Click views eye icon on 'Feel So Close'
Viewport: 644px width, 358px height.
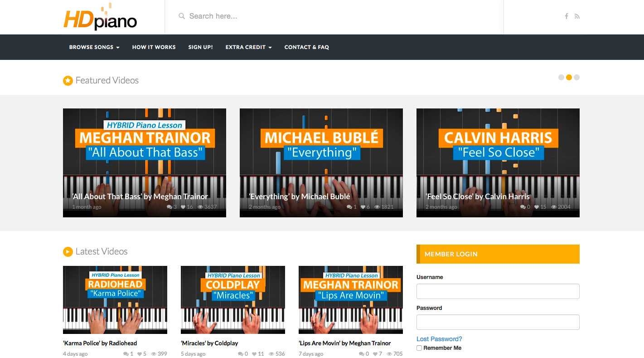(x=554, y=207)
